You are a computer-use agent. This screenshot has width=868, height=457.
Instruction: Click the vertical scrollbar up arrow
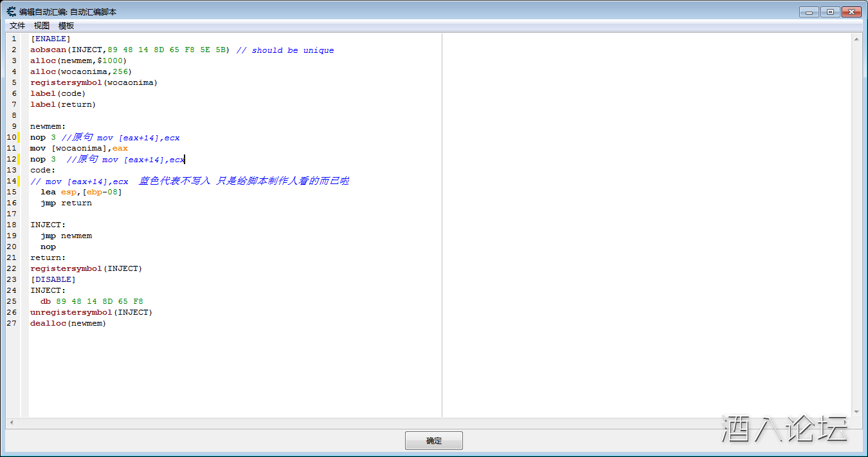pyautogui.click(x=856, y=39)
